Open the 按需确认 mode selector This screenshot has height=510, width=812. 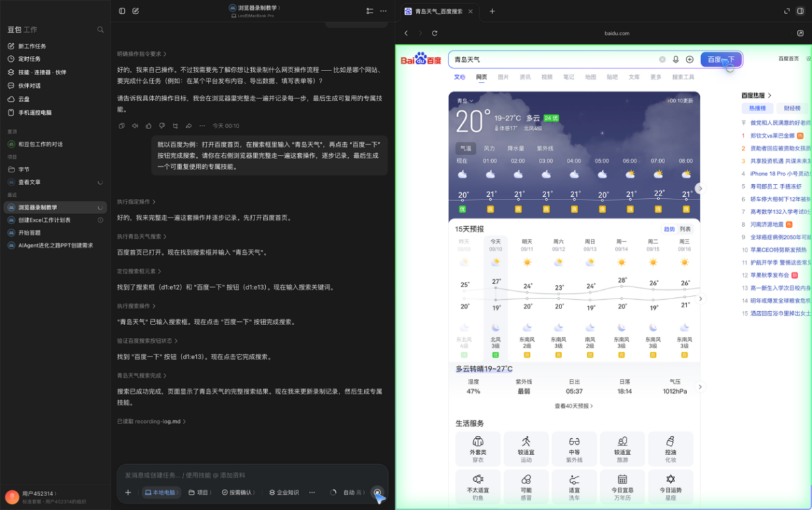(239, 493)
